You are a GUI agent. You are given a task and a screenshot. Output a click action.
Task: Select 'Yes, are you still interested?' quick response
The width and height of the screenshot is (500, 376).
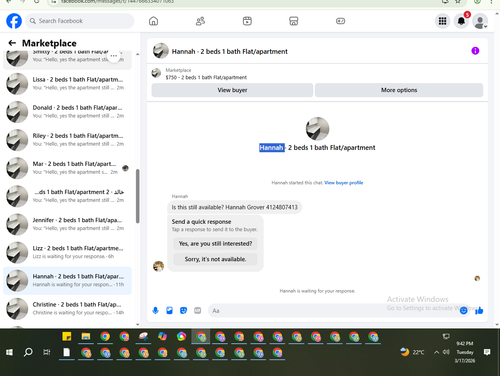(x=215, y=244)
